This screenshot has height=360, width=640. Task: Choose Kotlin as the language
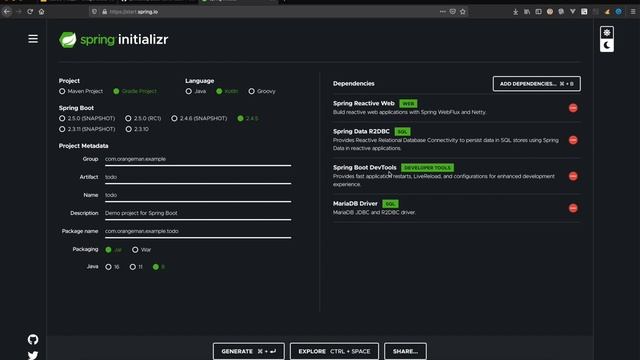[227, 91]
